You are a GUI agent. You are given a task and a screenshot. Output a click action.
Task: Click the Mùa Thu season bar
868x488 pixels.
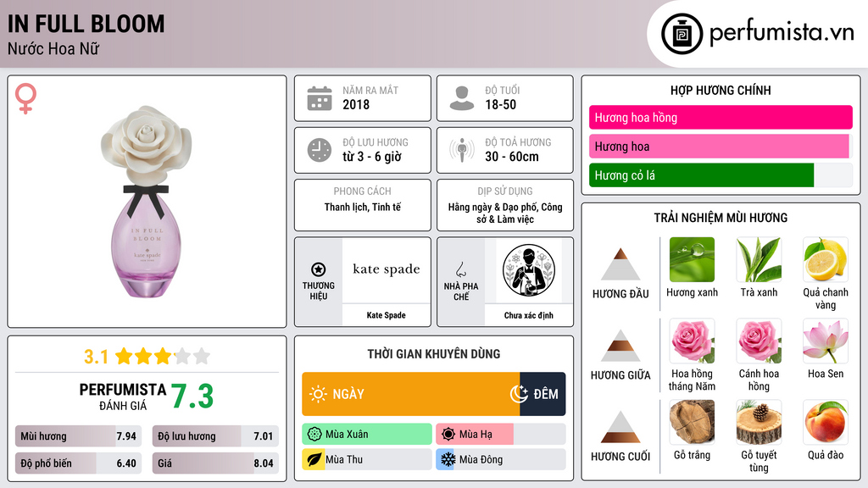(x=366, y=459)
